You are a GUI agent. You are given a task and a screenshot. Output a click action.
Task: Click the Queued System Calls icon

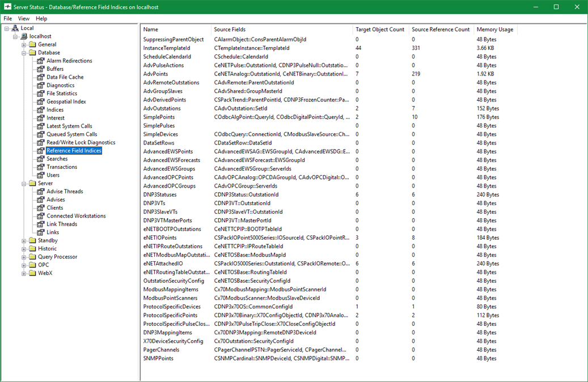41,134
